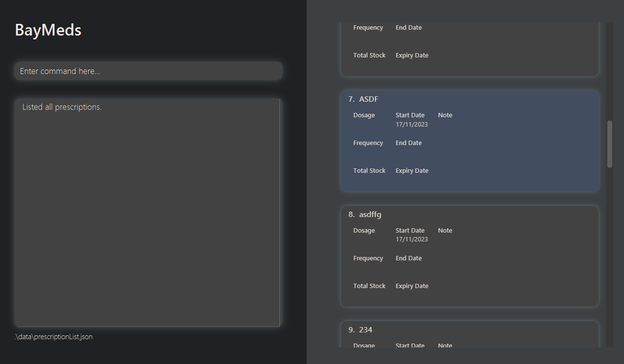The width and height of the screenshot is (624, 364).
Task: Click the Dosage label in ASDF card
Action: (364, 115)
